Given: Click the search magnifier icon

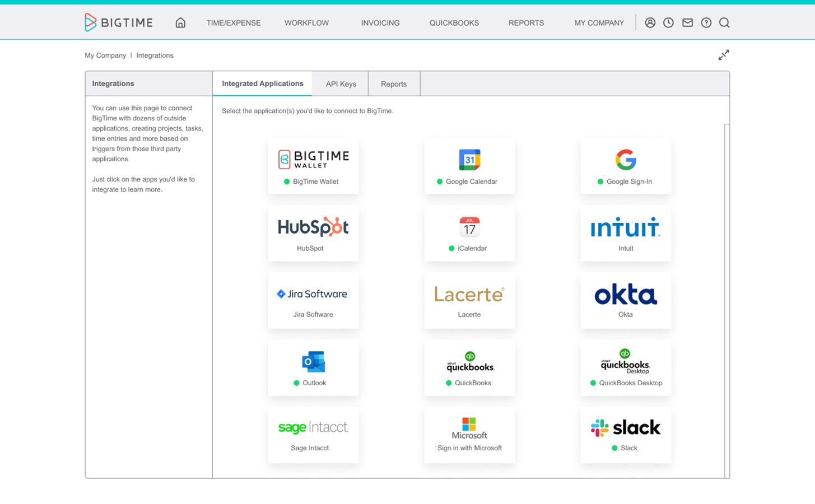Looking at the screenshot, I should click(724, 23).
